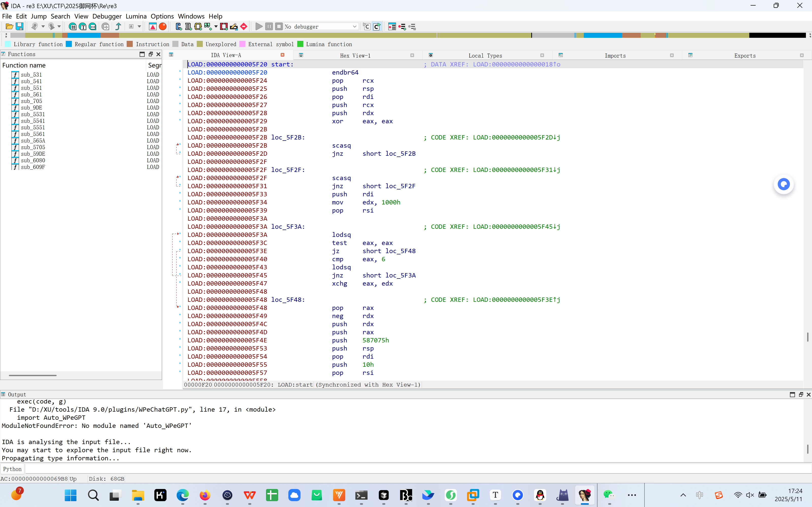Click the 'Function name' column header
Image resolution: width=812 pixels, height=507 pixels.
pyautogui.click(x=24, y=65)
